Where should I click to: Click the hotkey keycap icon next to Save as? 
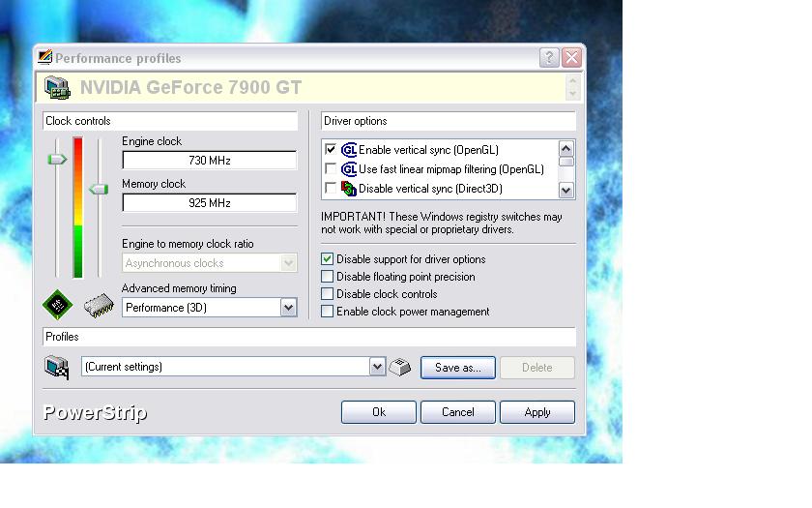[x=400, y=367]
